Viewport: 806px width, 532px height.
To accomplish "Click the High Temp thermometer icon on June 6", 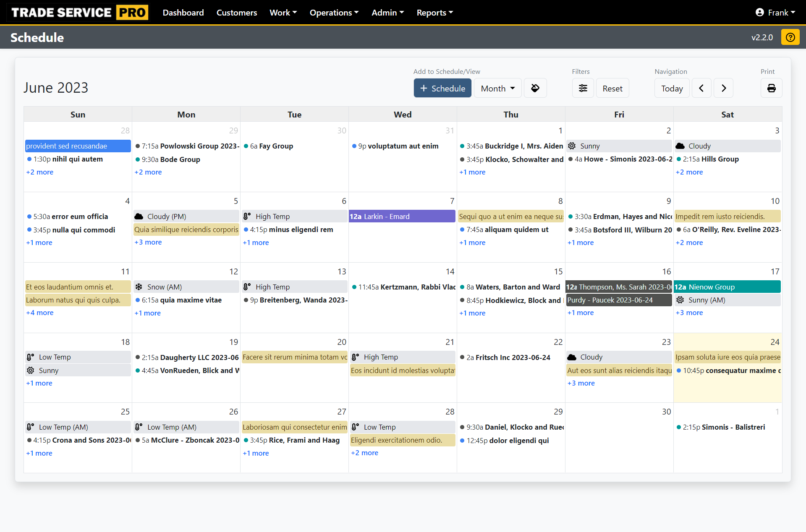I will 247,216.
